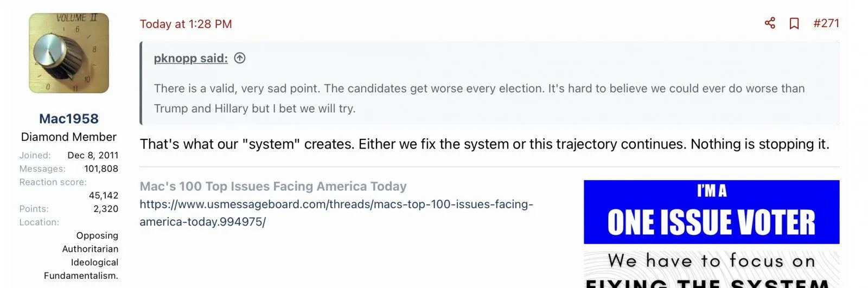Click the points value 2,320
Viewport: 868px width, 288px height.
[105, 209]
